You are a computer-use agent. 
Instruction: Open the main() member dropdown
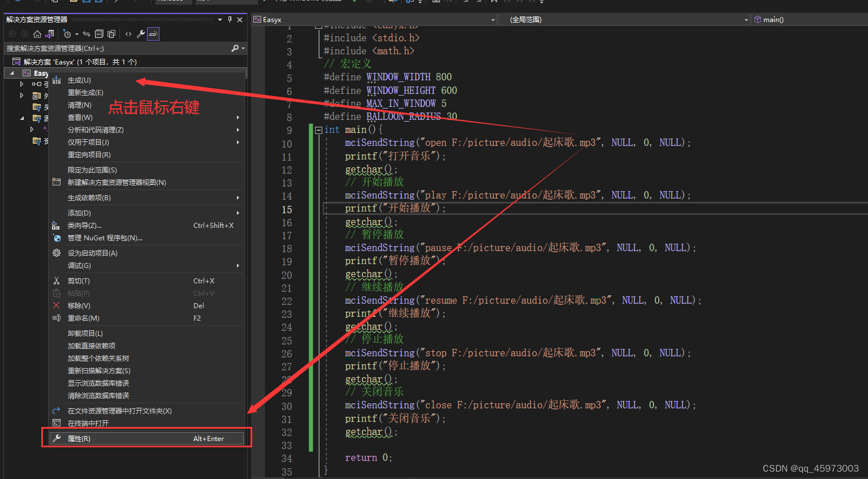click(809, 20)
